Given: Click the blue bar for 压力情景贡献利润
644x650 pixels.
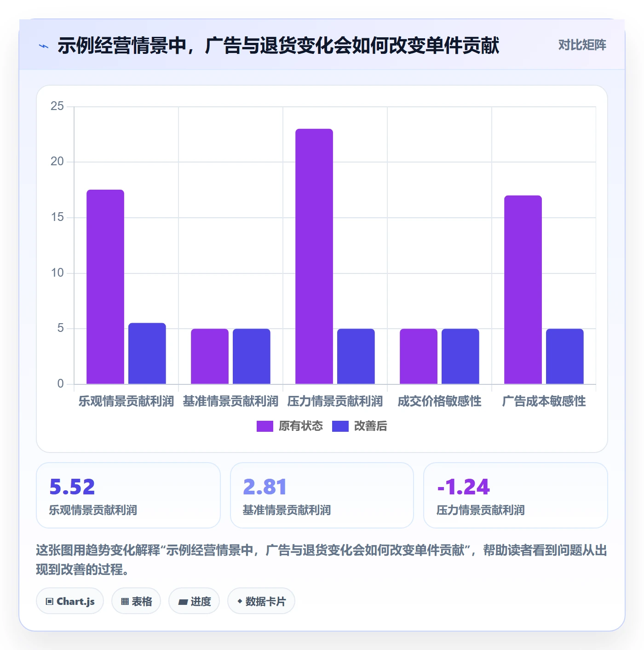Looking at the screenshot, I should [356, 356].
